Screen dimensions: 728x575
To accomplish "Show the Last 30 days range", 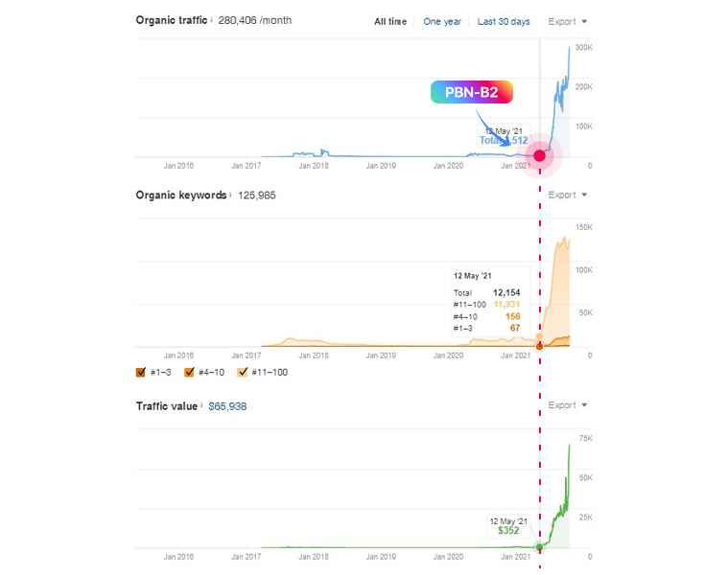I will pyautogui.click(x=504, y=21).
